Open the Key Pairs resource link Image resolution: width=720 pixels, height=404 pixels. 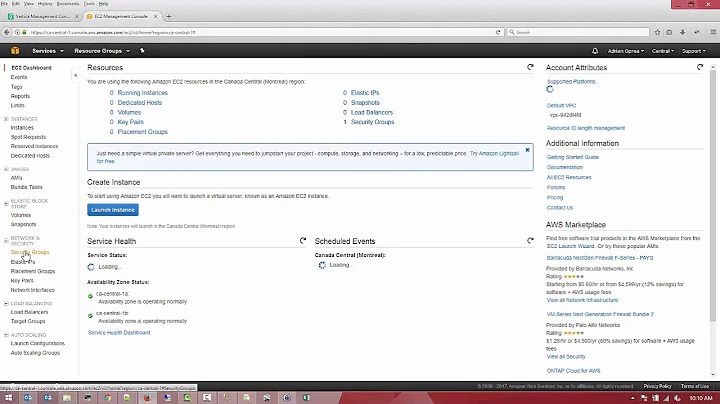130,122
